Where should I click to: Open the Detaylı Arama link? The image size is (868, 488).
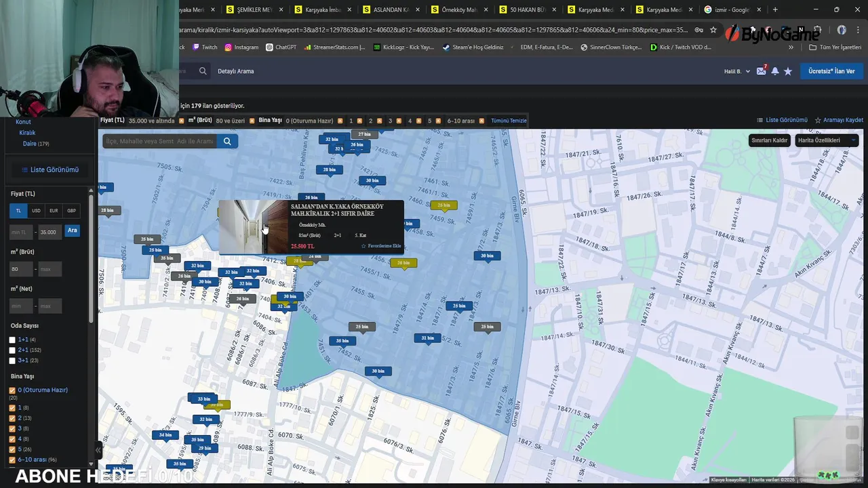coord(236,71)
